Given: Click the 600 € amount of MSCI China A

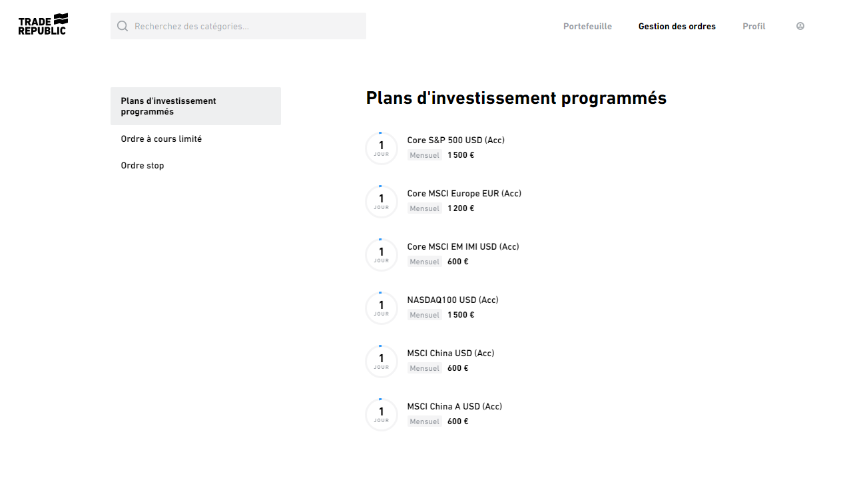Looking at the screenshot, I should click(458, 421).
